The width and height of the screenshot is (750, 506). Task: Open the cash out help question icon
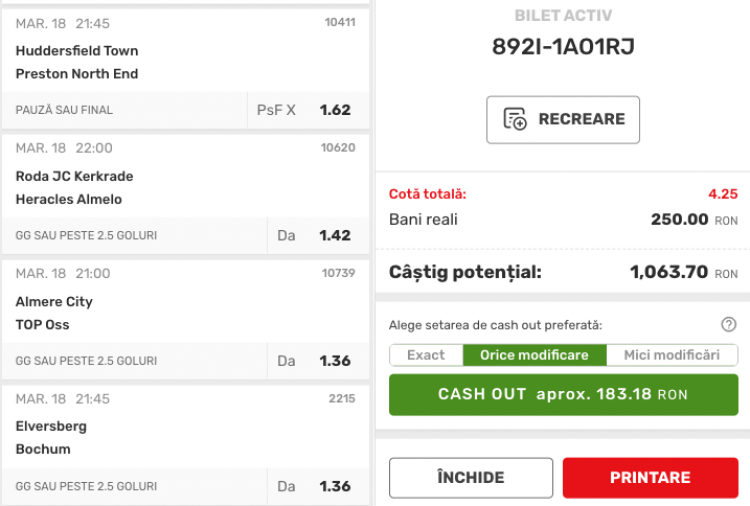(x=728, y=324)
